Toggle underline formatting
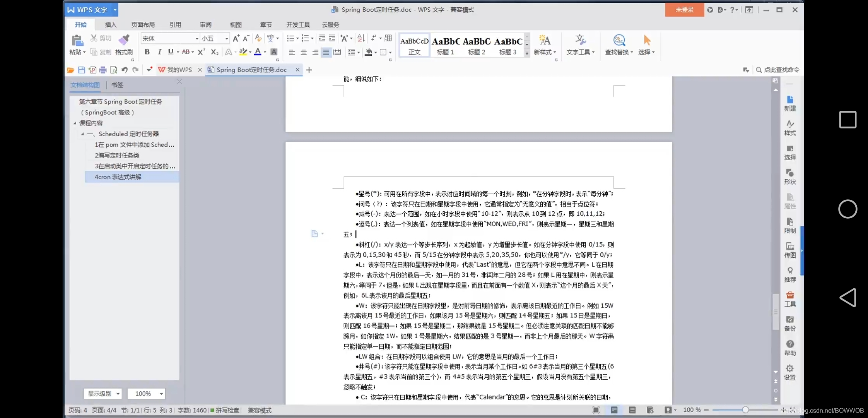 171,52
